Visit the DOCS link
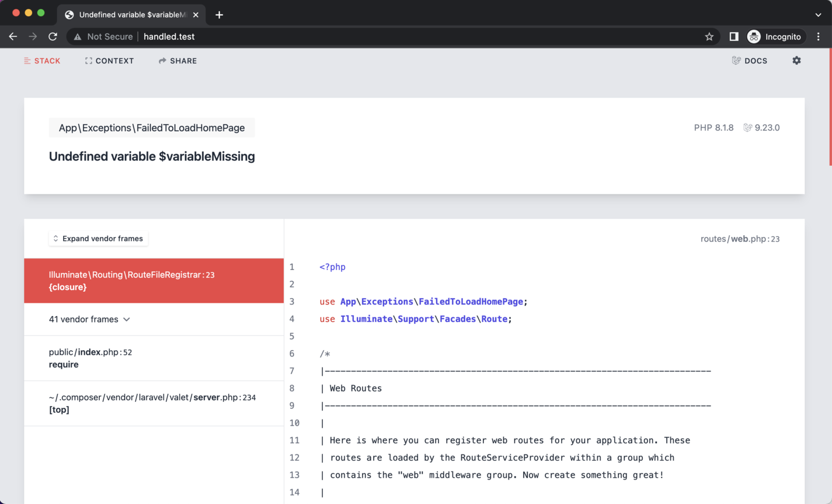Viewport: 832px width, 504px height. click(756, 60)
